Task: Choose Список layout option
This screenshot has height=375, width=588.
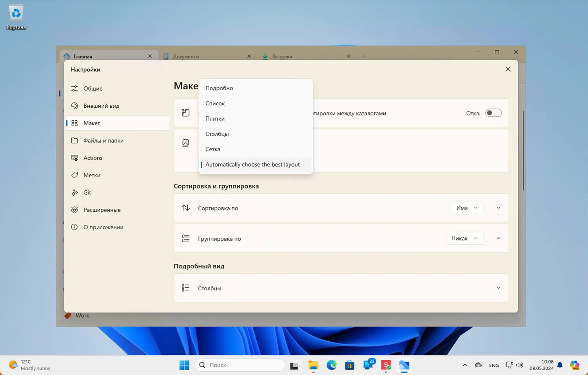Action: (256, 103)
